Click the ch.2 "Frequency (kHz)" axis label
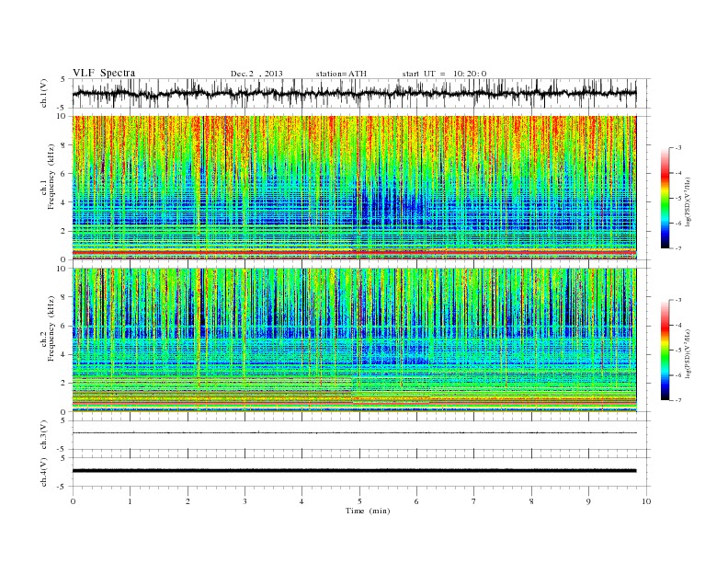728x563 pixels. click(49, 328)
